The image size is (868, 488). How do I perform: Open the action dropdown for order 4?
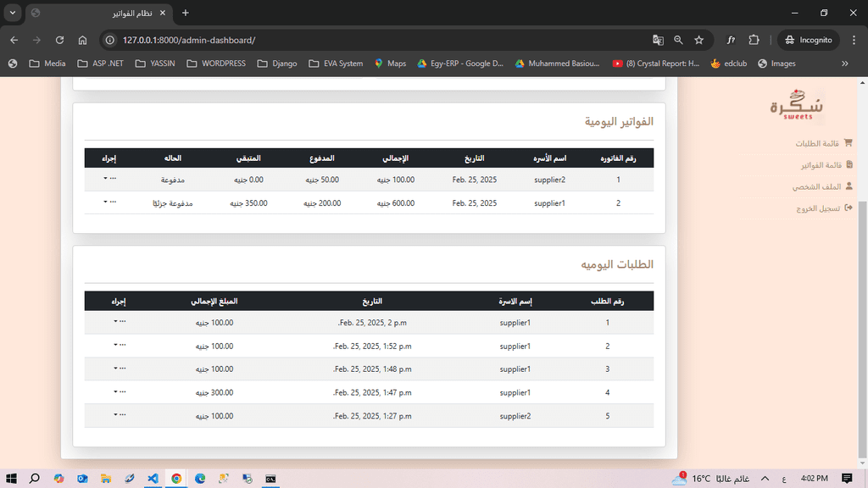point(120,391)
